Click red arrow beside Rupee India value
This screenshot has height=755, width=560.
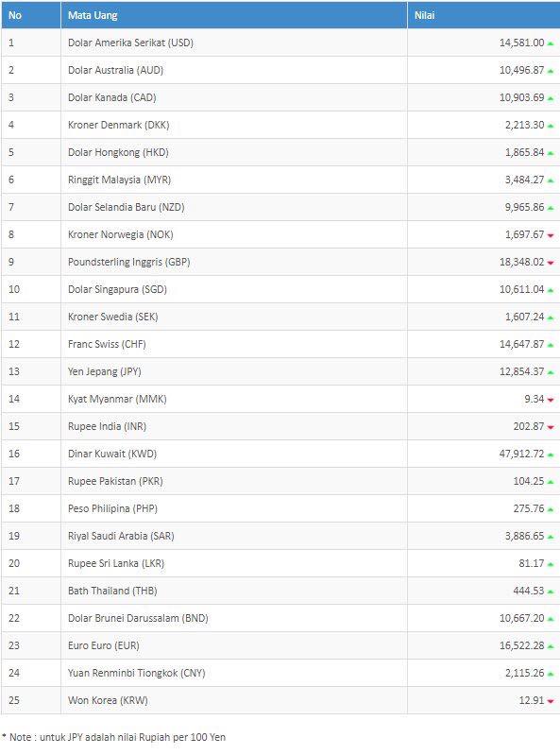coord(551,427)
